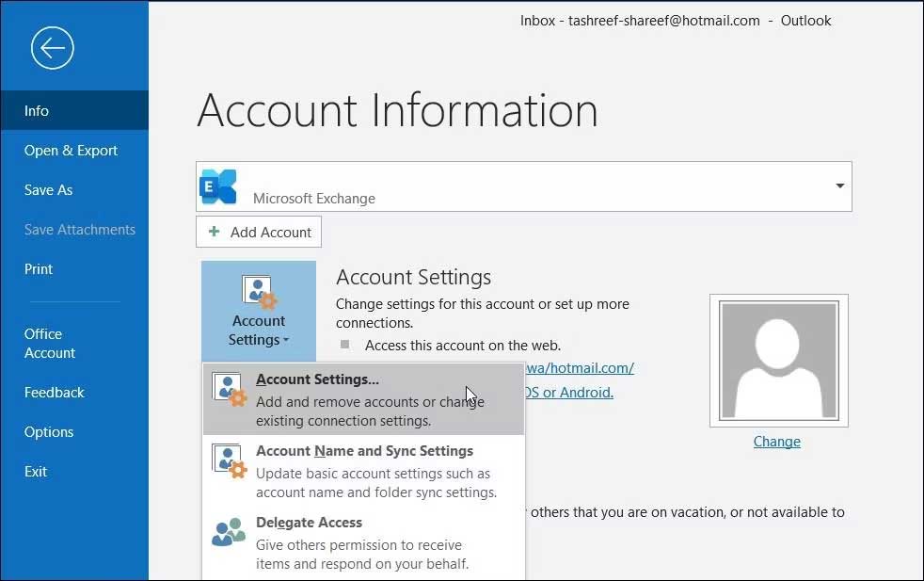Open the Microsoft Exchange account combo box

[x=523, y=186]
